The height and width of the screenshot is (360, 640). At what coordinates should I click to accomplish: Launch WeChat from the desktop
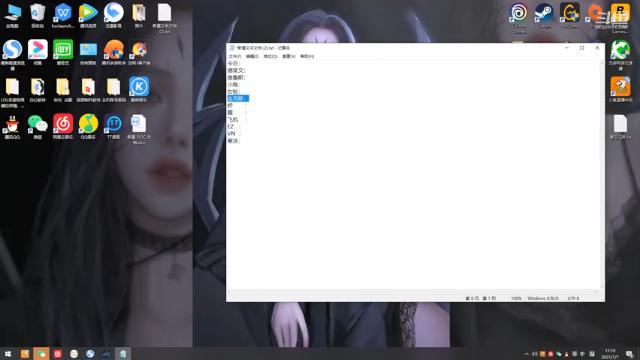(x=38, y=127)
